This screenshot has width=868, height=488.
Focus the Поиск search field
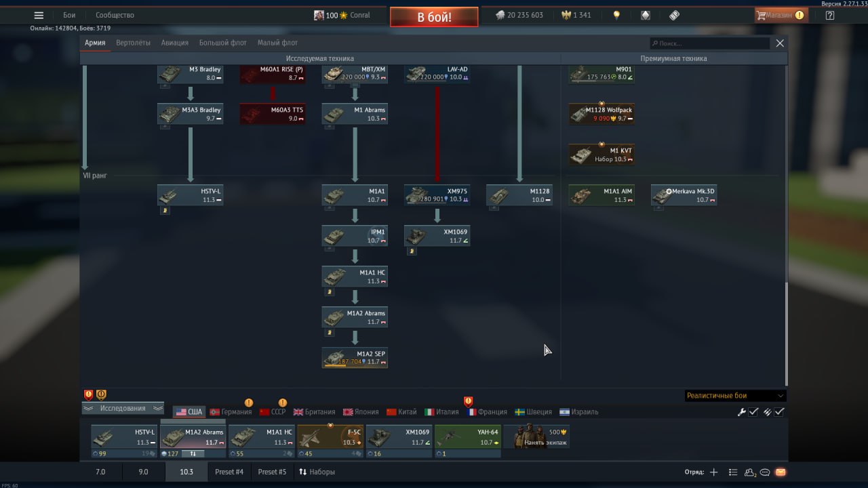tap(709, 43)
